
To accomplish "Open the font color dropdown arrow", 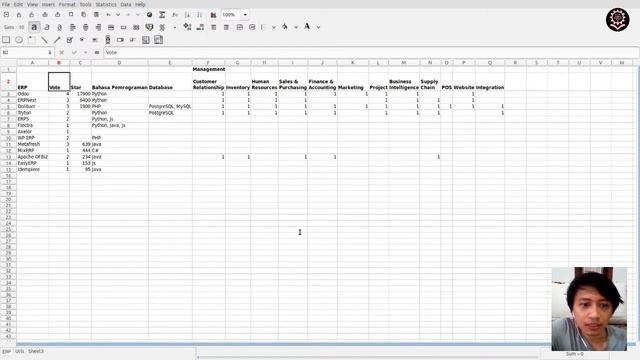I will [318, 27].
